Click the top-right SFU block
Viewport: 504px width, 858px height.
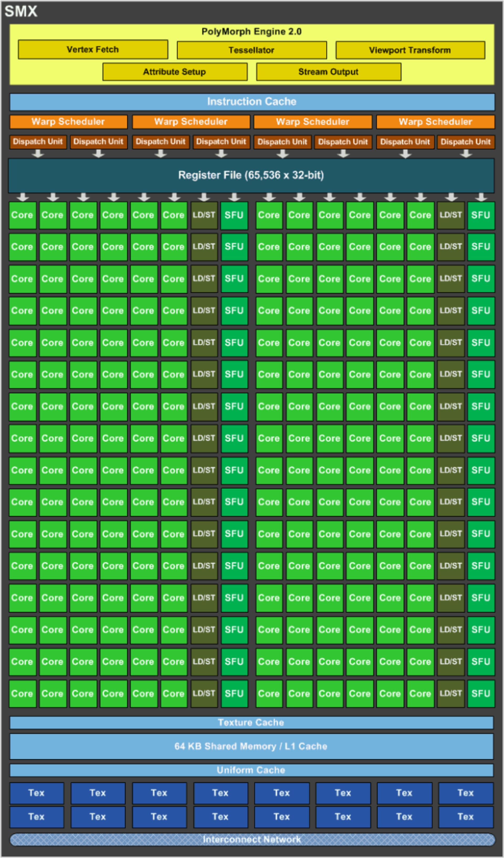point(481,215)
